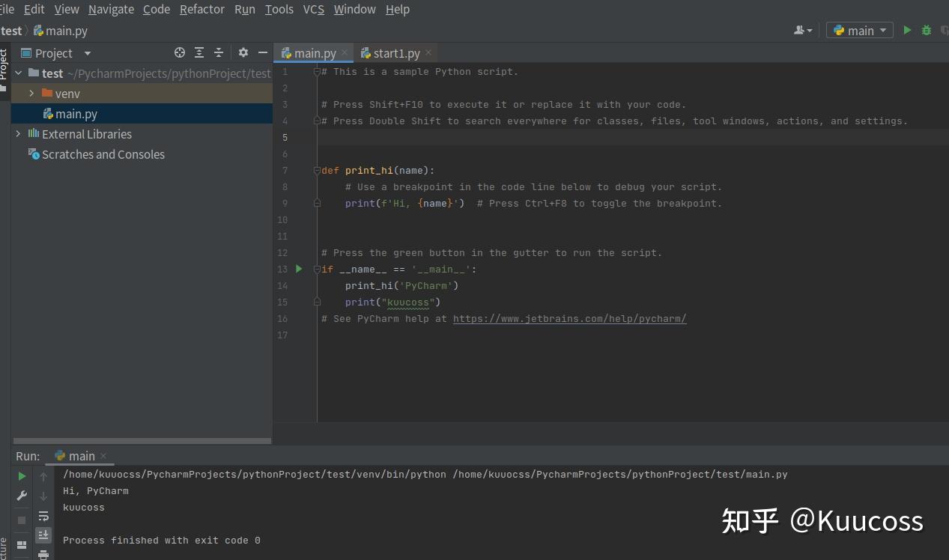Collapse all nodes in Project view
The width and height of the screenshot is (949, 560).
218,53
